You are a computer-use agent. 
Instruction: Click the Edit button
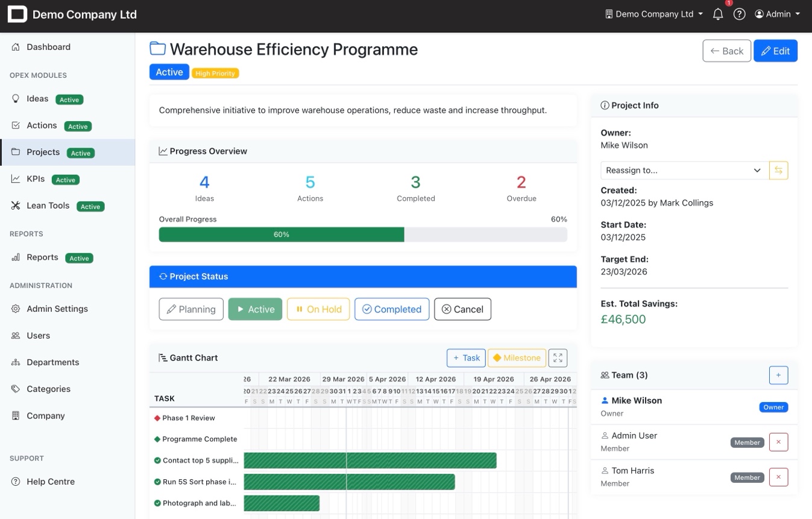click(x=775, y=51)
